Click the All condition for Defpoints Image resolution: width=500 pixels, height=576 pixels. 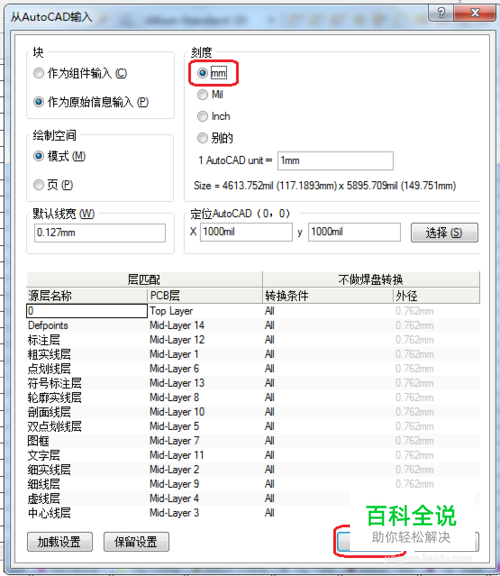click(328, 325)
